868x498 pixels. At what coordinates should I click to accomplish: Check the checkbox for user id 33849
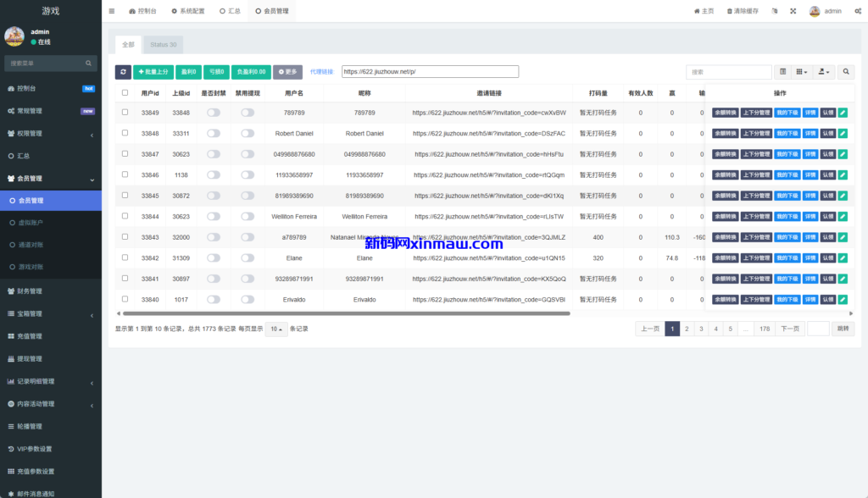click(125, 112)
